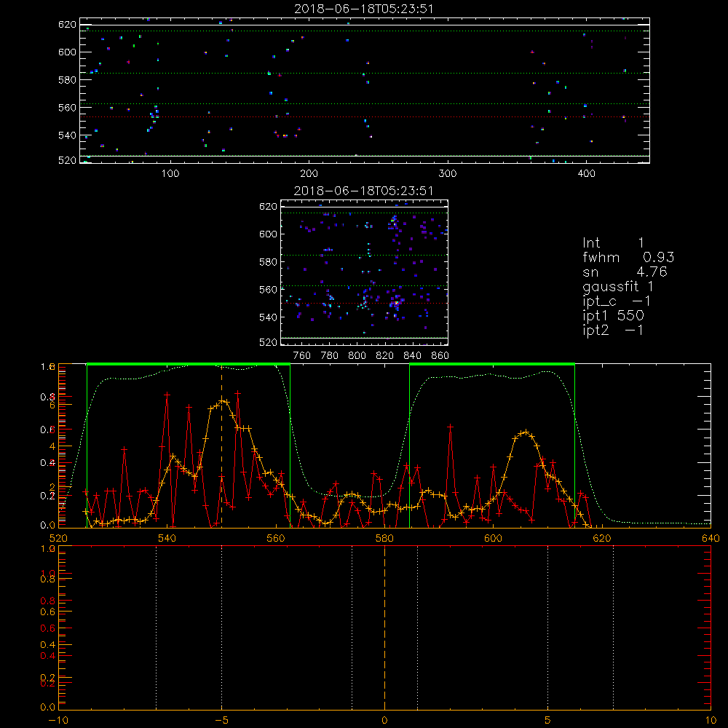Image resolution: width=728 pixels, height=728 pixels.
Task: Click the 400 tick label on the top plot
Action: click(x=586, y=174)
